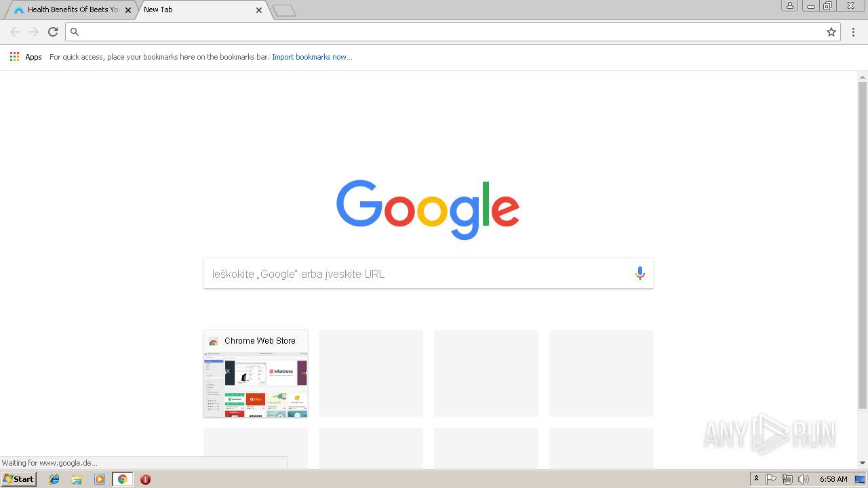This screenshot has width=868, height=488.
Task: Open the Chrome three-dot menu
Action: click(853, 32)
